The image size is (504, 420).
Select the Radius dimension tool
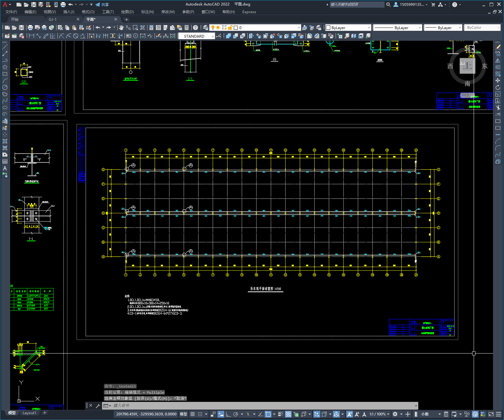[61, 36]
